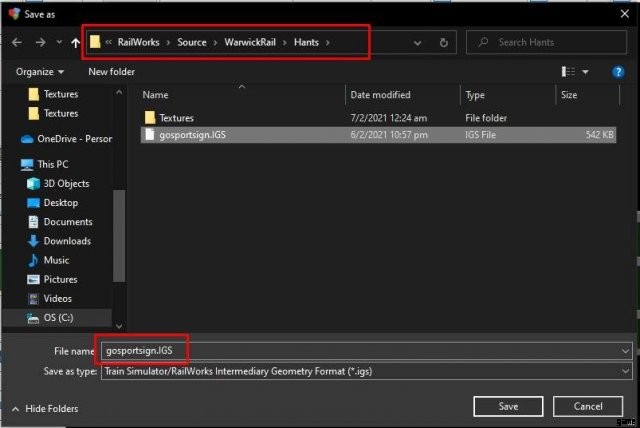
Task: Go up one folder level
Action: [76, 42]
